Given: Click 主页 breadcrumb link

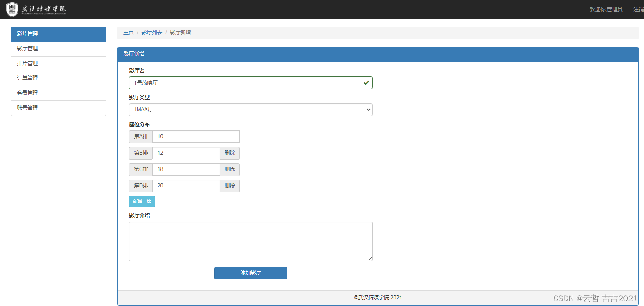Looking at the screenshot, I should tap(128, 32).
